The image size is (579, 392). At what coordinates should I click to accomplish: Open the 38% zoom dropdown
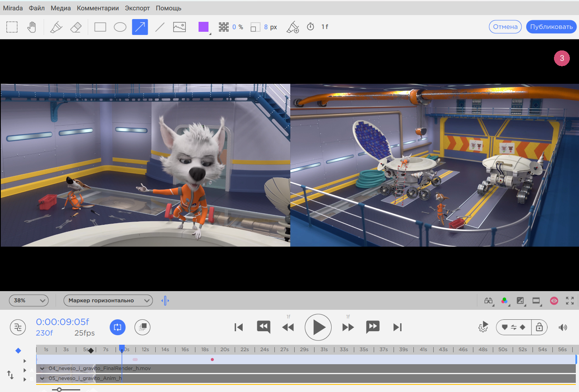point(29,300)
